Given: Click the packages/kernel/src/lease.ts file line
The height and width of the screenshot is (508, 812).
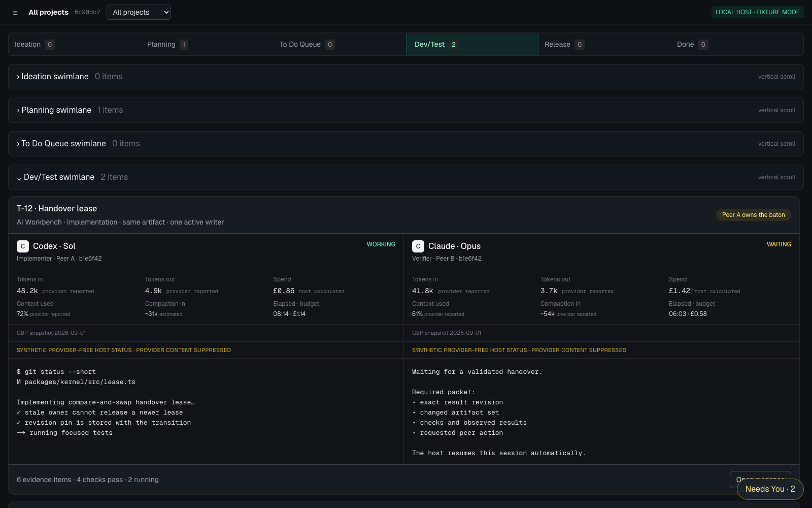Looking at the screenshot, I should 76,382.
